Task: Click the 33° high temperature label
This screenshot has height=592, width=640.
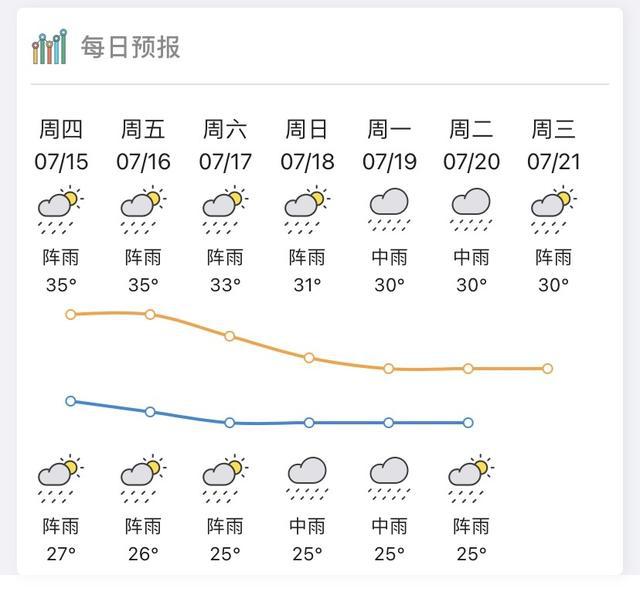Action: coord(225,285)
